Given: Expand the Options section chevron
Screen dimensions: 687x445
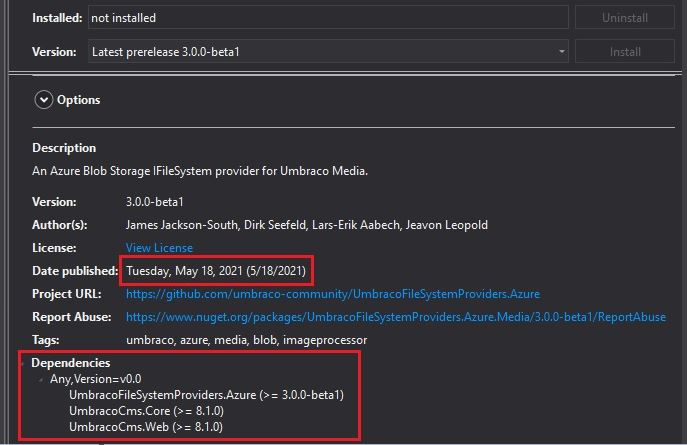Looking at the screenshot, I should coord(43,100).
